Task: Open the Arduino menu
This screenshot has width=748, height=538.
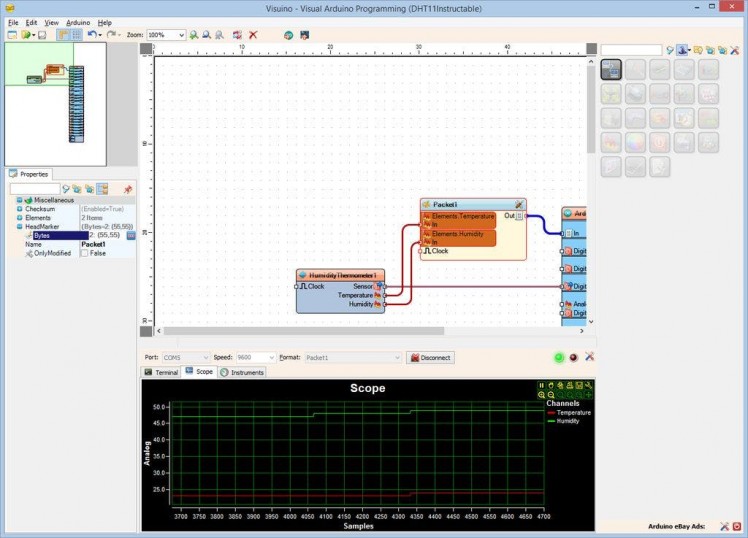Action: click(78, 22)
